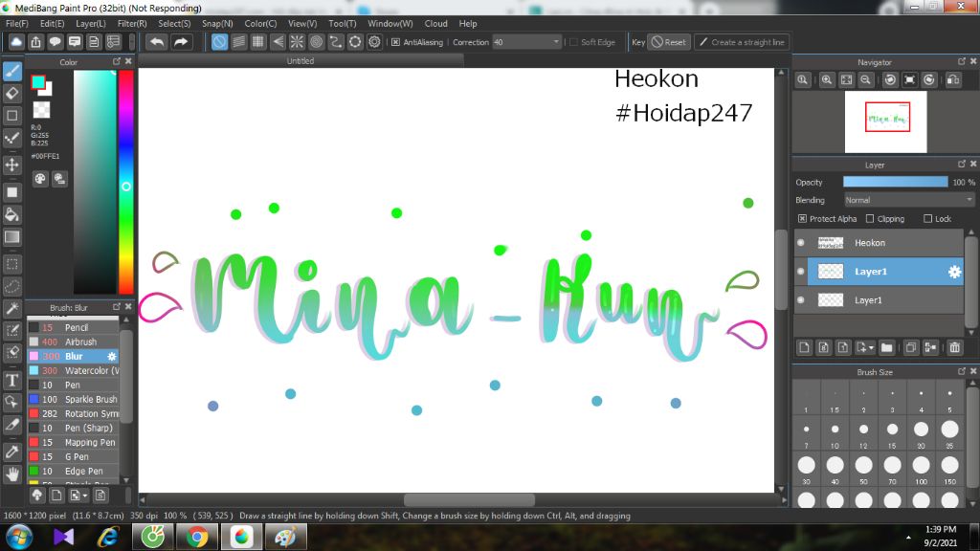Click the cyan foreground color swatch
This screenshot has width=980, height=551.
pyautogui.click(x=38, y=82)
